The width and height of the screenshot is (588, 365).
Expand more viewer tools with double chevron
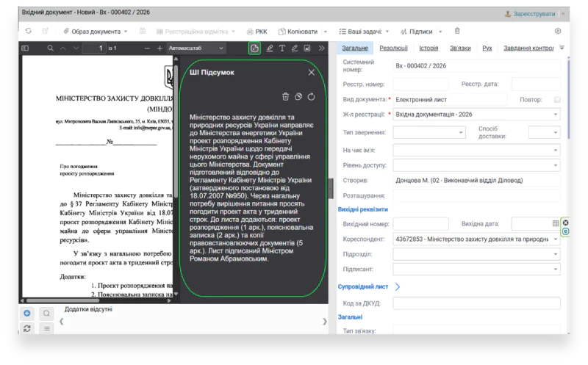click(x=321, y=48)
